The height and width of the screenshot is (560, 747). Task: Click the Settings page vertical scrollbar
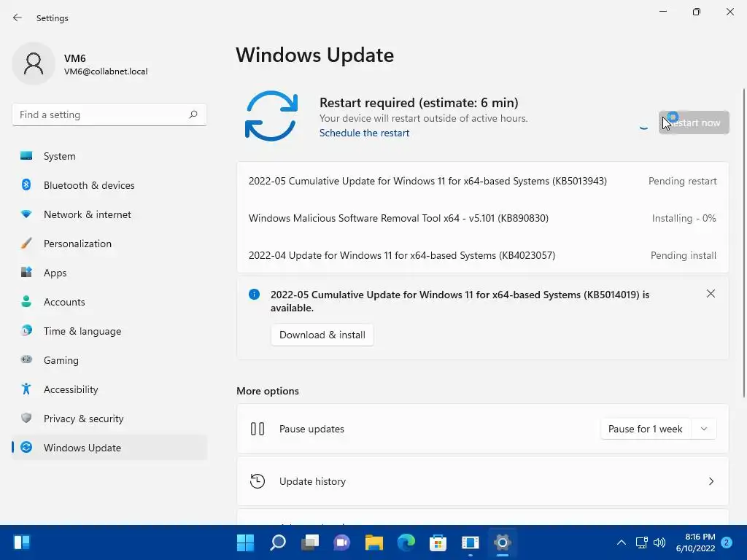pyautogui.click(x=744, y=243)
